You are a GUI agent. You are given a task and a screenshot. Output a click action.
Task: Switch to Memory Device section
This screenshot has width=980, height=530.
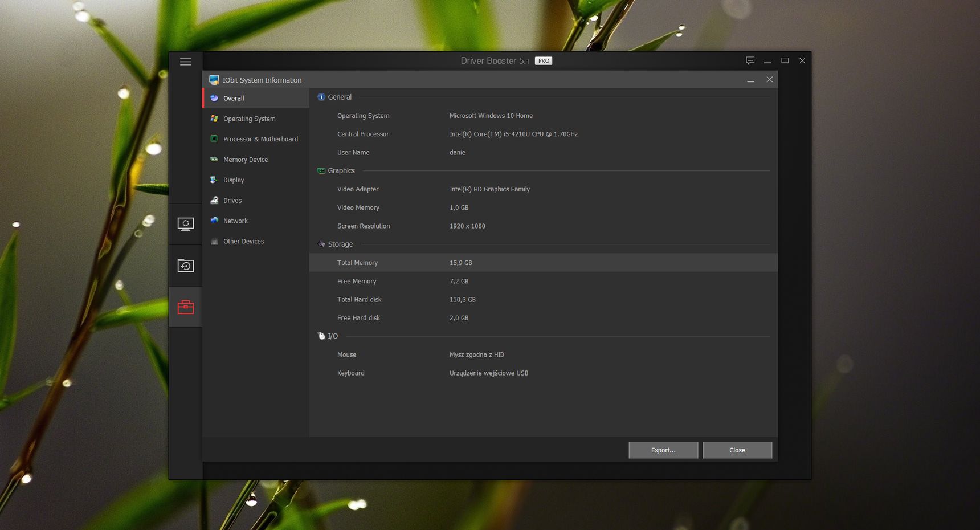256,160
